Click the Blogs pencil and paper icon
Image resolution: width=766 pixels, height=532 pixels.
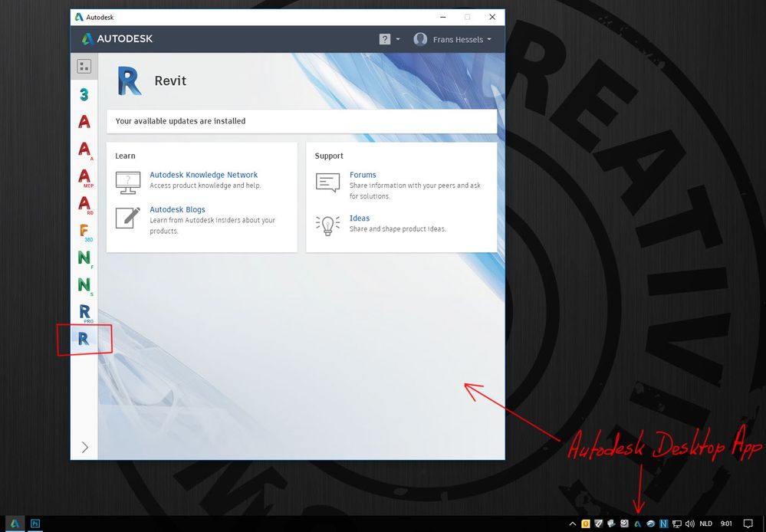click(x=128, y=218)
